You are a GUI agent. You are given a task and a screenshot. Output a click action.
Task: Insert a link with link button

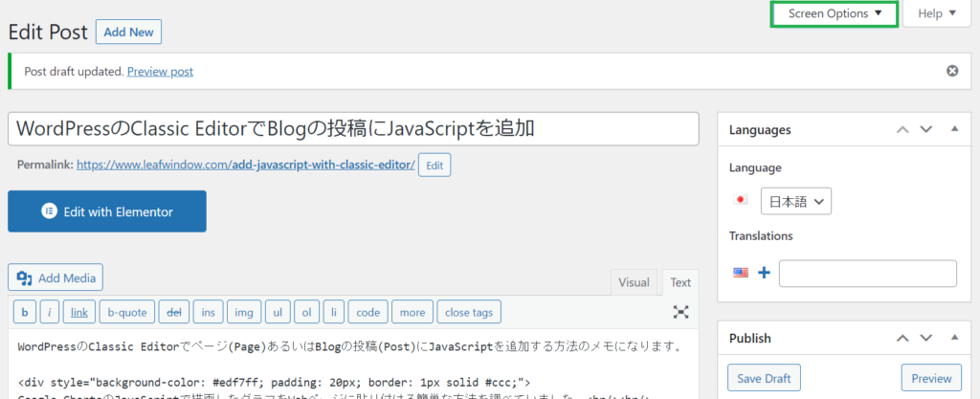tap(79, 312)
